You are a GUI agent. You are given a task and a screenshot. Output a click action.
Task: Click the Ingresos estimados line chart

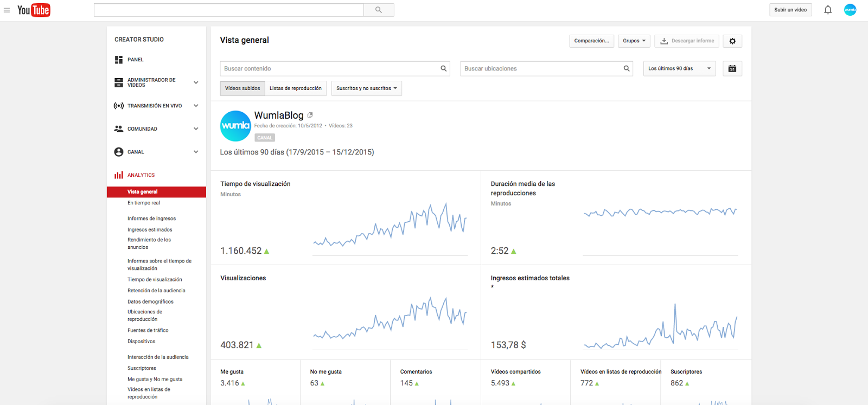tap(660, 326)
